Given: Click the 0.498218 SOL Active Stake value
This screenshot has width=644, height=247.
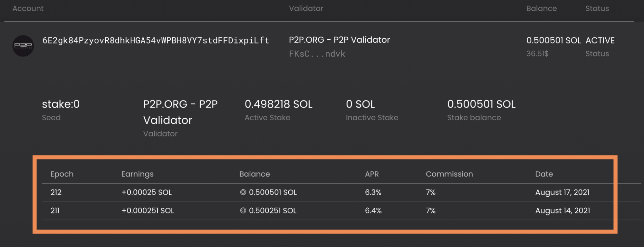Looking at the screenshot, I should click(278, 104).
